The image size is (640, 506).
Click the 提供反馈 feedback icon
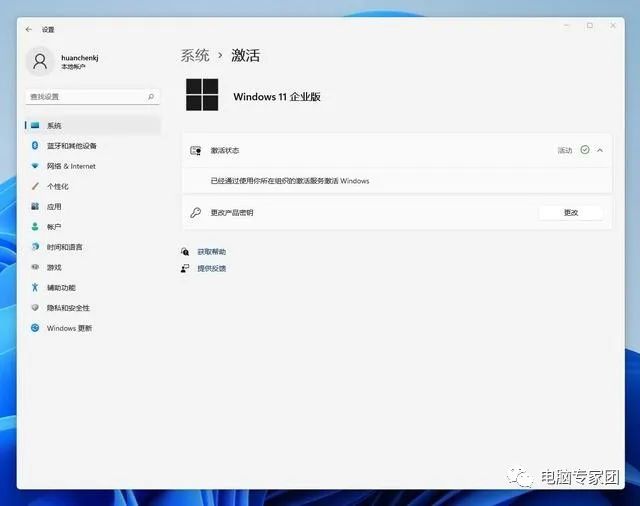185,268
